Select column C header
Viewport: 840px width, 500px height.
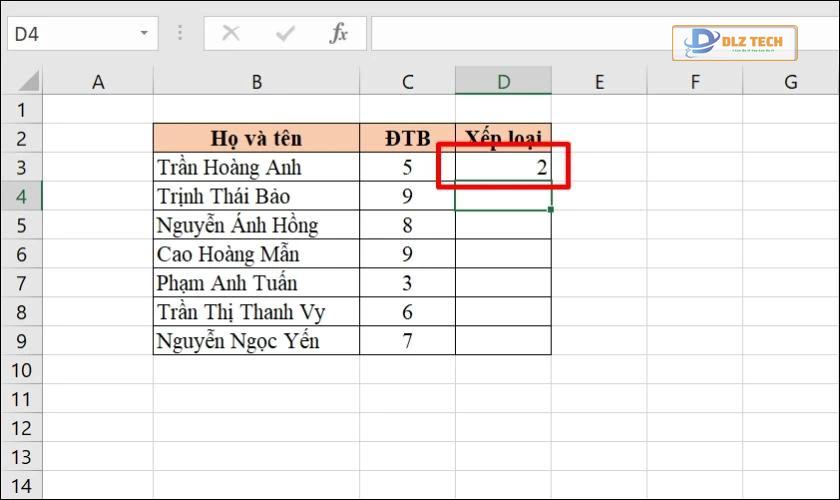click(x=408, y=81)
